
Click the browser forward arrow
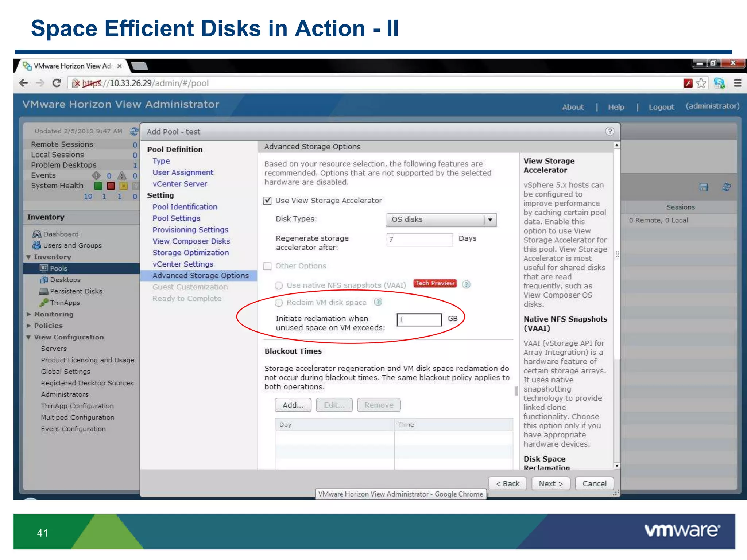point(40,83)
